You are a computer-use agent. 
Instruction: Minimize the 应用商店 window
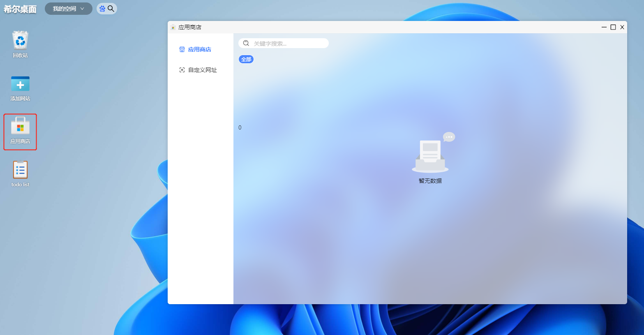pos(604,27)
